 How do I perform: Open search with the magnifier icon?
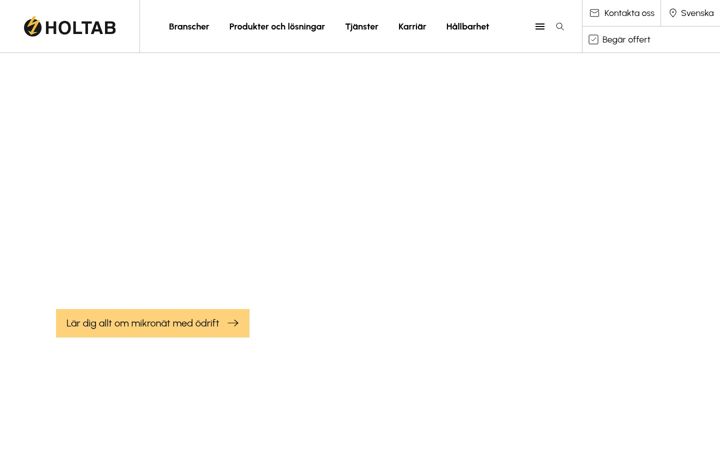pyautogui.click(x=560, y=27)
